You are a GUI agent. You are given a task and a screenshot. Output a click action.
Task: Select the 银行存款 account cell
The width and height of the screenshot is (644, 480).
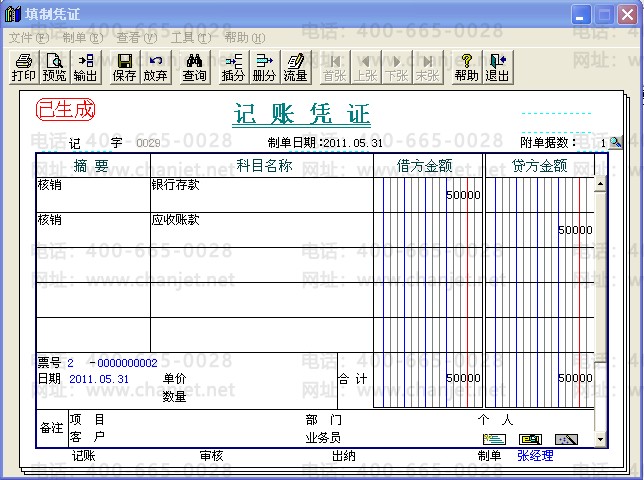tap(260, 195)
